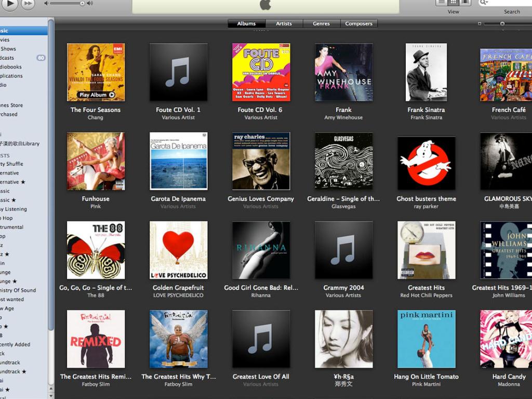Open the Genius Loves Company album artwork
This screenshot has height=399, width=532.
pyautogui.click(x=261, y=161)
